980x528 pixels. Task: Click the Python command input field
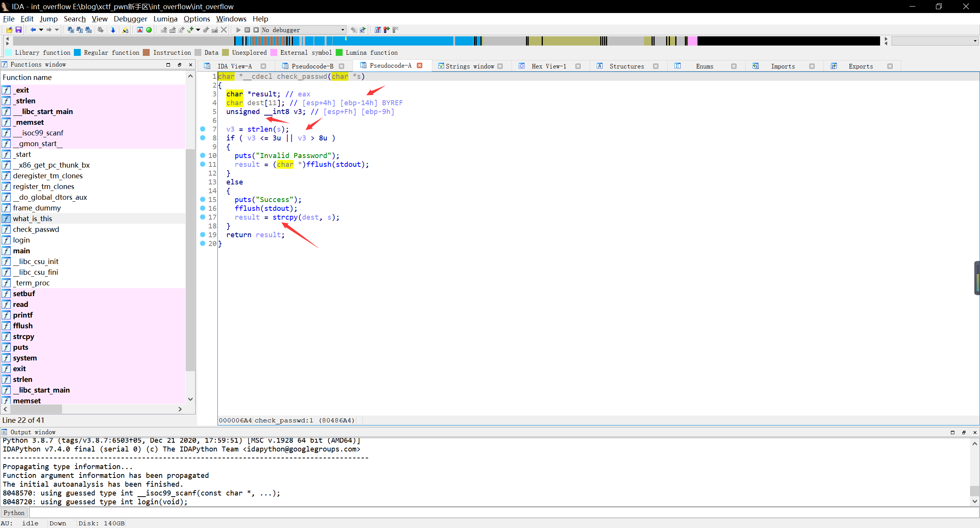498,513
